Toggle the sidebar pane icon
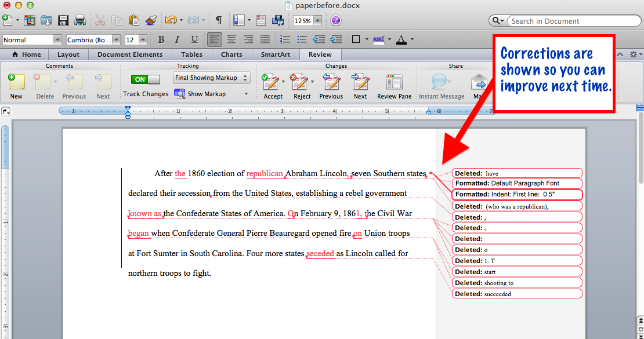Viewport: 644px width, 339px height. tap(238, 20)
